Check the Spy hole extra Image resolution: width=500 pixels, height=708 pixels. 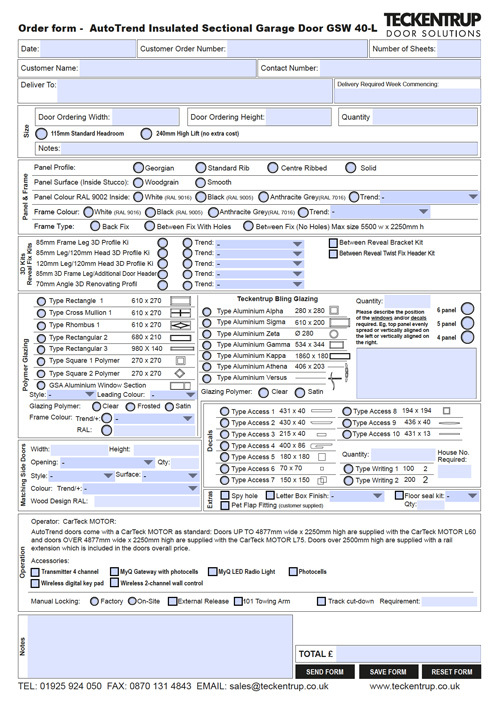(225, 495)
